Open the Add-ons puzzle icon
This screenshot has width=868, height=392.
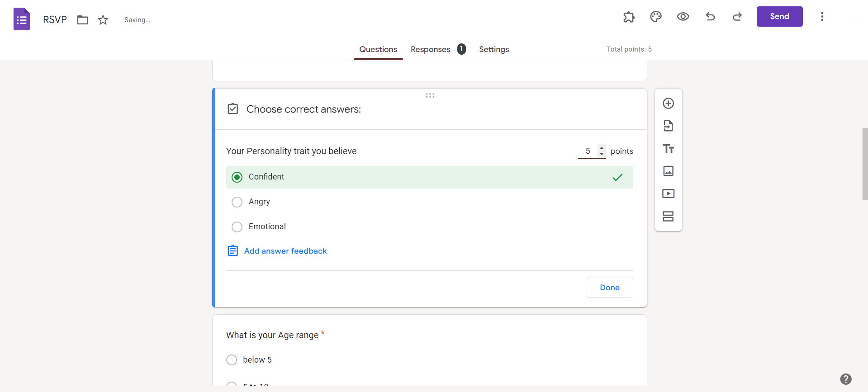(629, 17)
